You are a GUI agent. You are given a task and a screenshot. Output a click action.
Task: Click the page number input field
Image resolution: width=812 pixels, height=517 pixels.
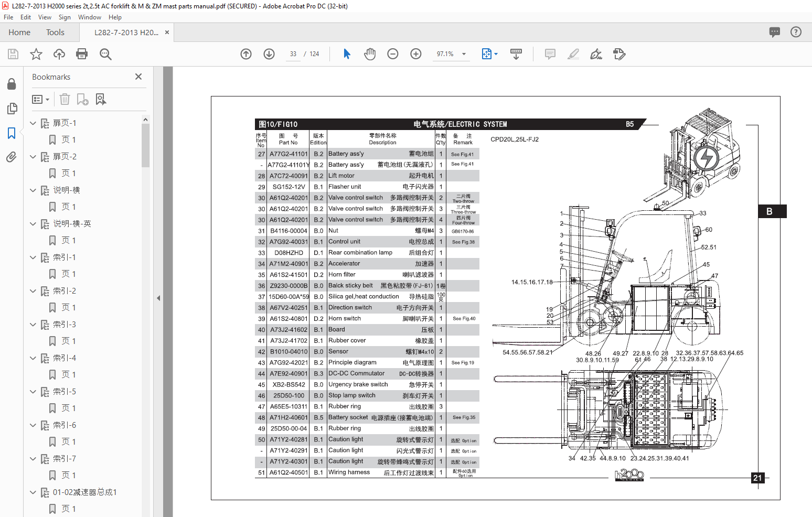pos(293,54)
